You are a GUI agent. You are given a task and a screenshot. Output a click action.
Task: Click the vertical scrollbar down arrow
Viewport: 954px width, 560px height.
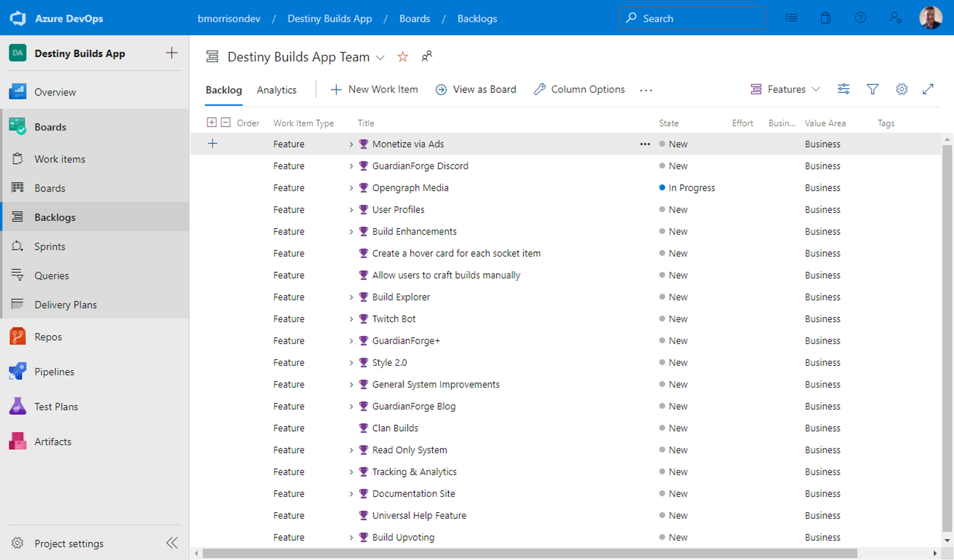tap(947, 540)
